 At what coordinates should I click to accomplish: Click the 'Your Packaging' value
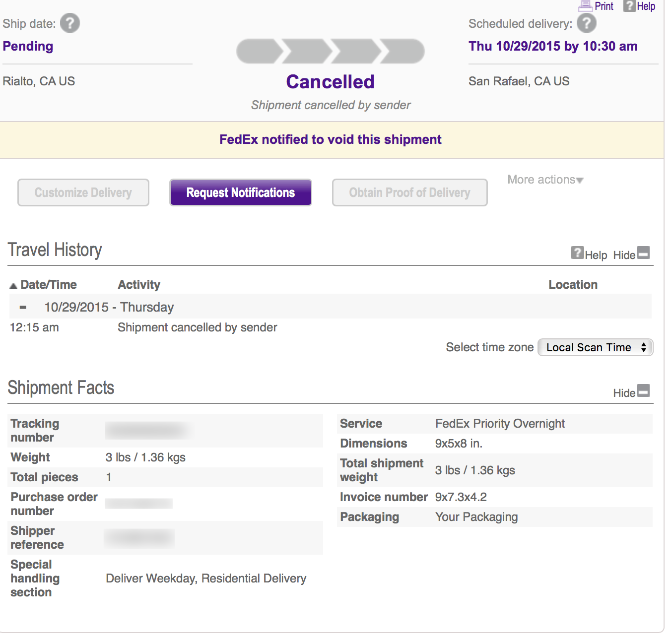click(x=476, y=517)
